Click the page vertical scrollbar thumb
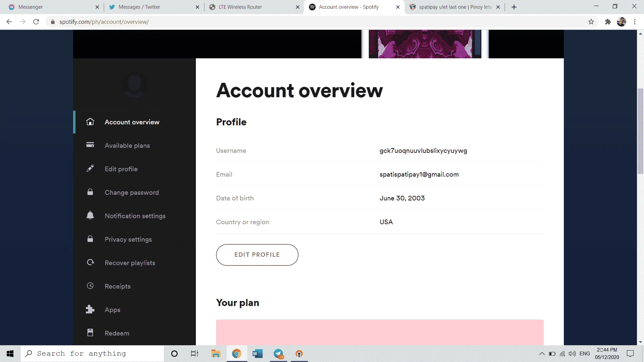 point(640,131)
